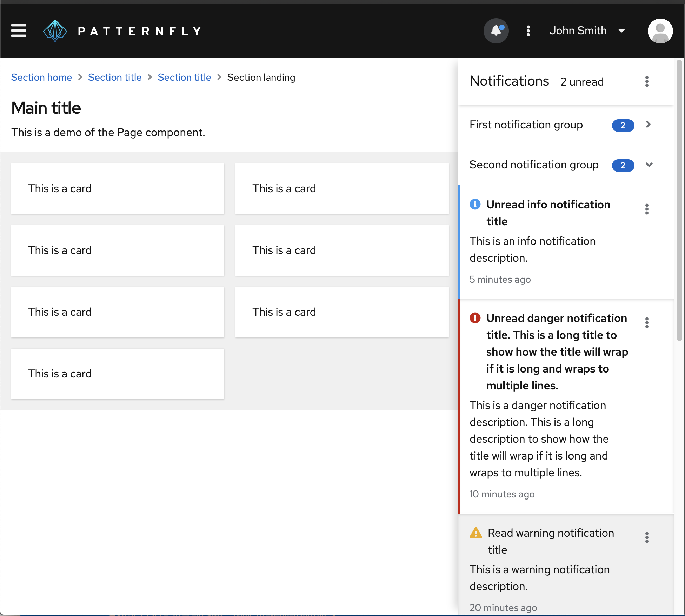Click the '20 minutes ago' timestamp
685x616 pixels.
pos(503,608)
